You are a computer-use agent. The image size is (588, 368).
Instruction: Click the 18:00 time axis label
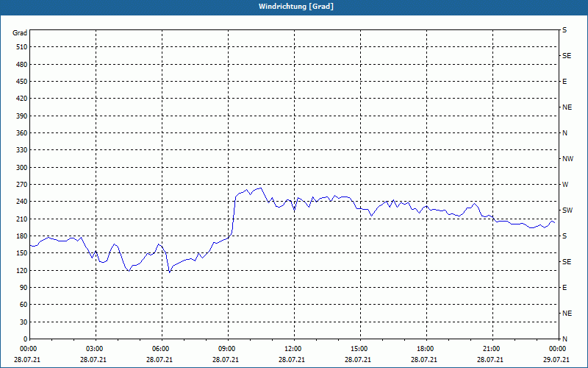(x=426, y=349)
